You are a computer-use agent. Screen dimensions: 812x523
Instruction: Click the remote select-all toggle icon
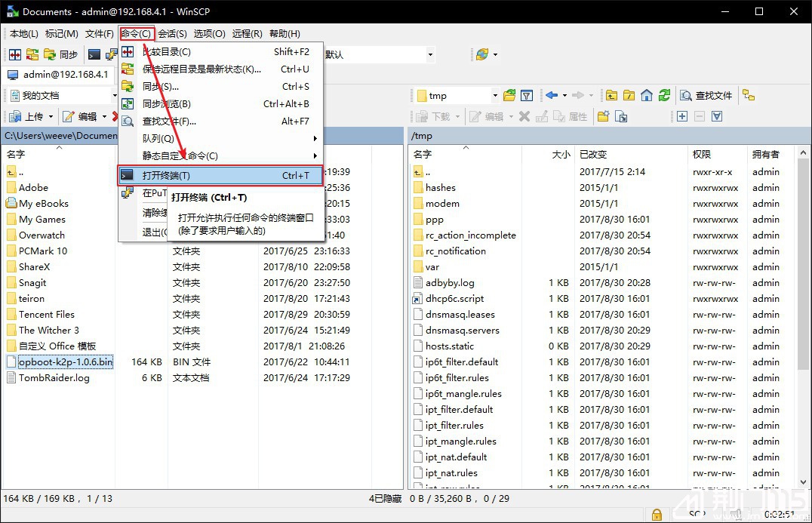pyautogui.click(x=717, y=116)
